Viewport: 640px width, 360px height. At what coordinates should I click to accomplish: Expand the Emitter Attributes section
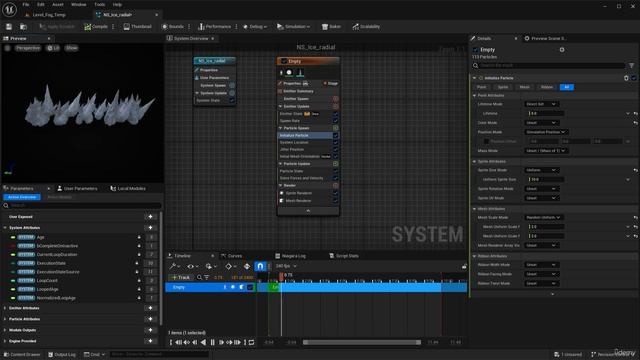(x=5, y=308)
